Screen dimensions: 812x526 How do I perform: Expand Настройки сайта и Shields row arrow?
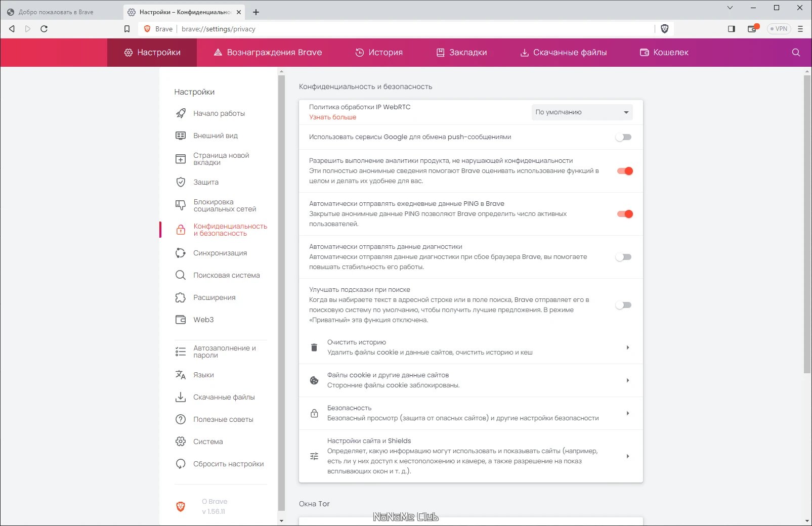[628, 456]
